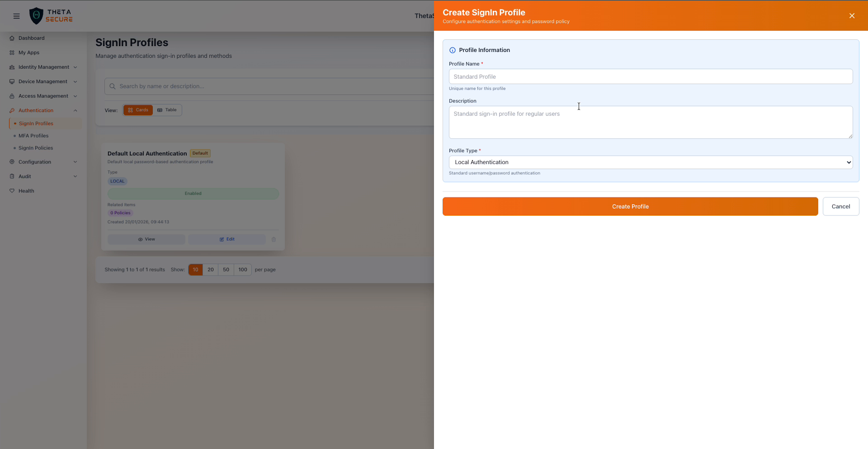Screen dimensions: 868x449
Task: Select the Dashboard sidebar icon
Action: click(12, 38)
